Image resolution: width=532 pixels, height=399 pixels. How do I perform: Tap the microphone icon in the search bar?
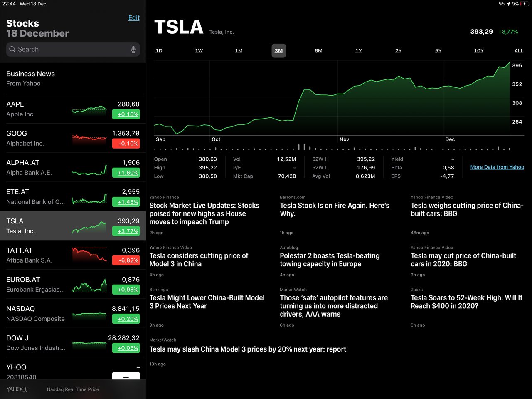pos(133,50)
